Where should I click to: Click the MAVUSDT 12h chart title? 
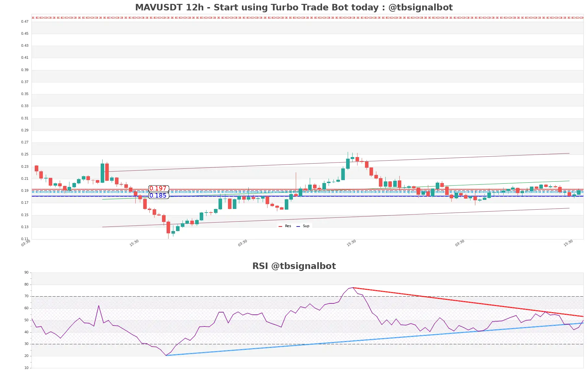click(294, 7)
